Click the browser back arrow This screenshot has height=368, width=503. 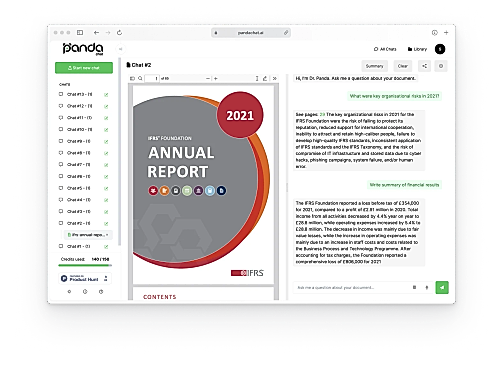[96, 33]
